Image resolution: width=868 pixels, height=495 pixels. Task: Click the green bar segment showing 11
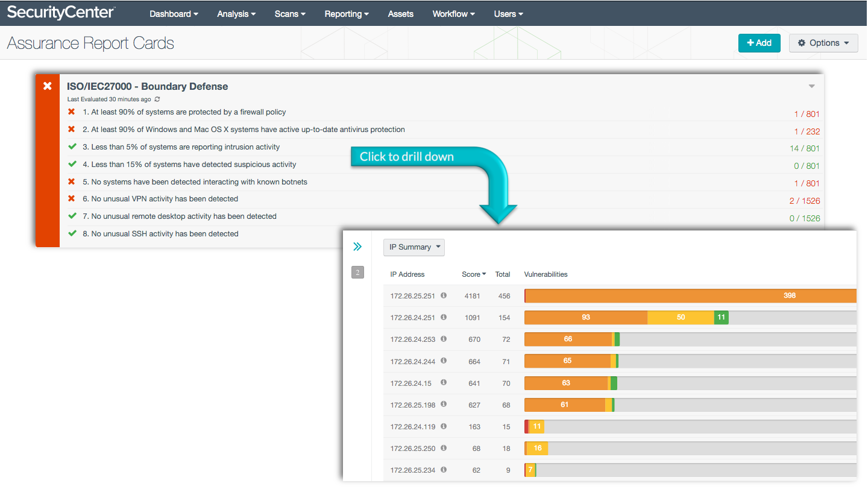click(x=722, y=317)
